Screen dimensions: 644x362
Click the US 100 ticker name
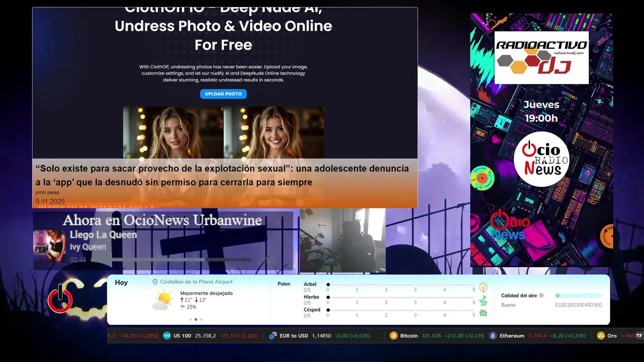pyautogui.click(x=182, y=336)
